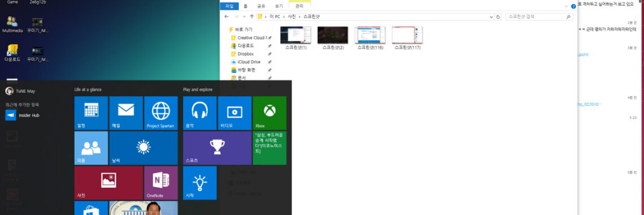Open the 비디오 video tile
Image resolution: width=644 pixels, height=215 pixels.
pos(234,113)
